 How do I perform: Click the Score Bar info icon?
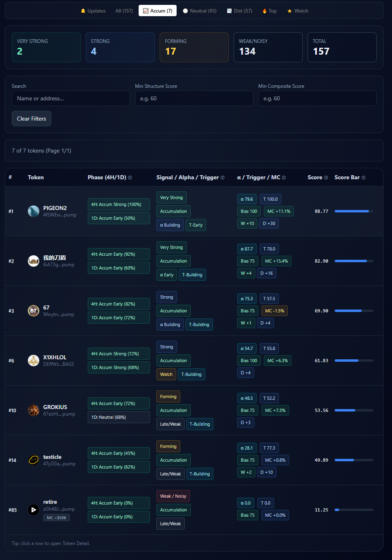click(363, 178)
